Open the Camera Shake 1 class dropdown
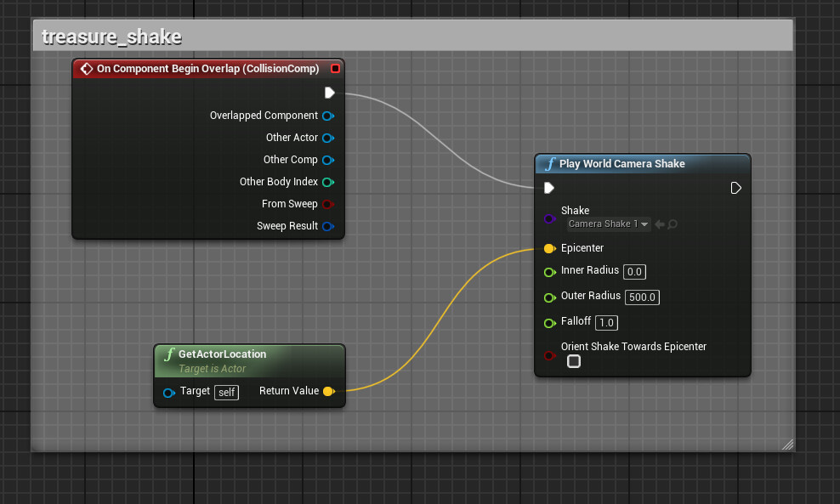The image size is (840, 504). click(609, 224)
